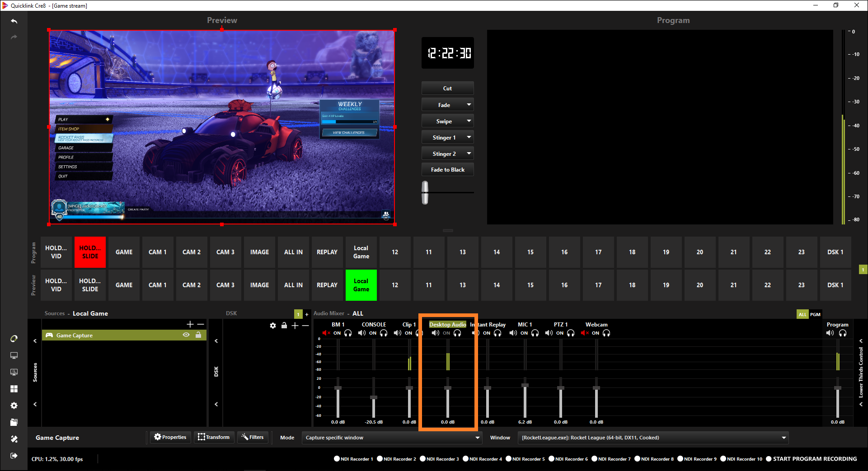Viewport: 868px width, 471px height.
Task: Select DSK page 1 tab
Action: pos(298,314)
